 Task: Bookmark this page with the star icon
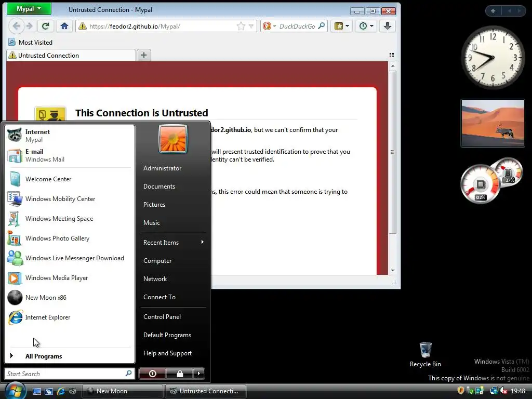[x=241, y=26]
